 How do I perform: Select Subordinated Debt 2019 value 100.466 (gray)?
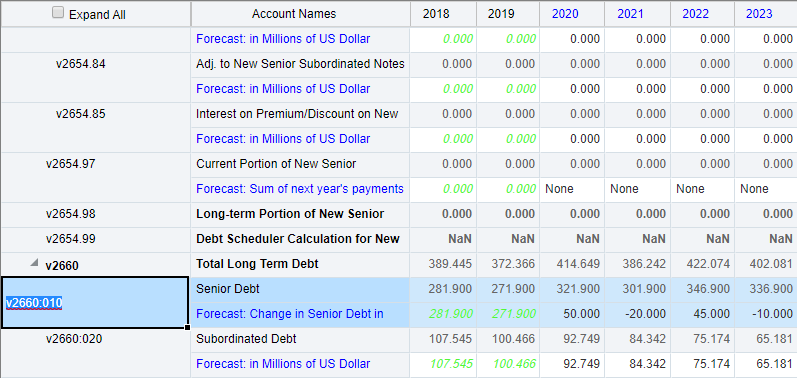click(513, 339)
